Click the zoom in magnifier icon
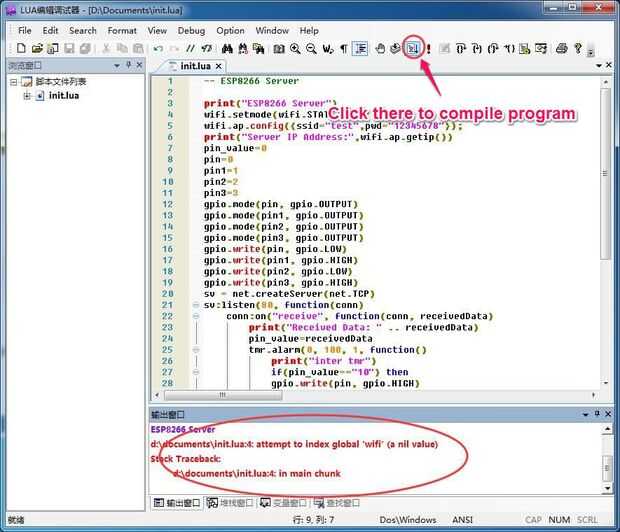 click(295, 49)
